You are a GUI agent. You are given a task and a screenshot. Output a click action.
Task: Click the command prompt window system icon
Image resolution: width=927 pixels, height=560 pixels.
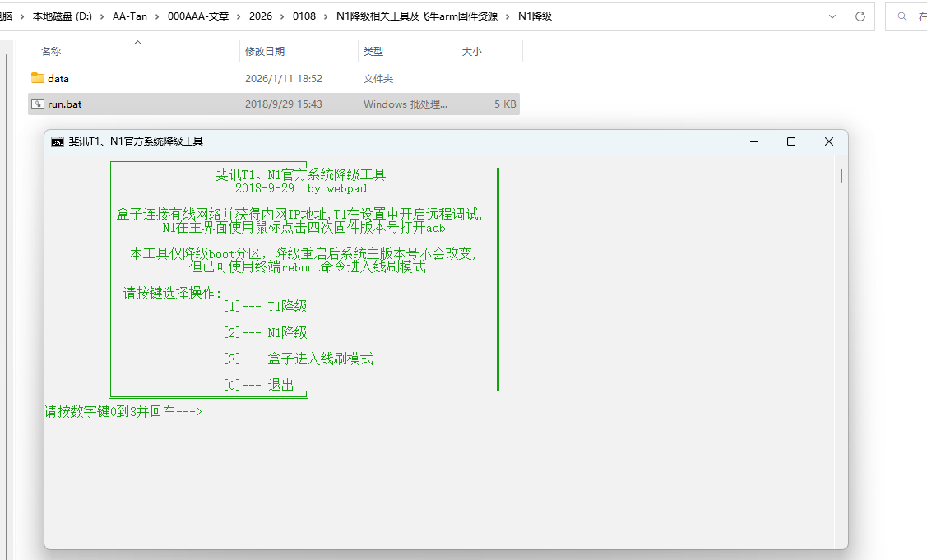tap(57, 141)
